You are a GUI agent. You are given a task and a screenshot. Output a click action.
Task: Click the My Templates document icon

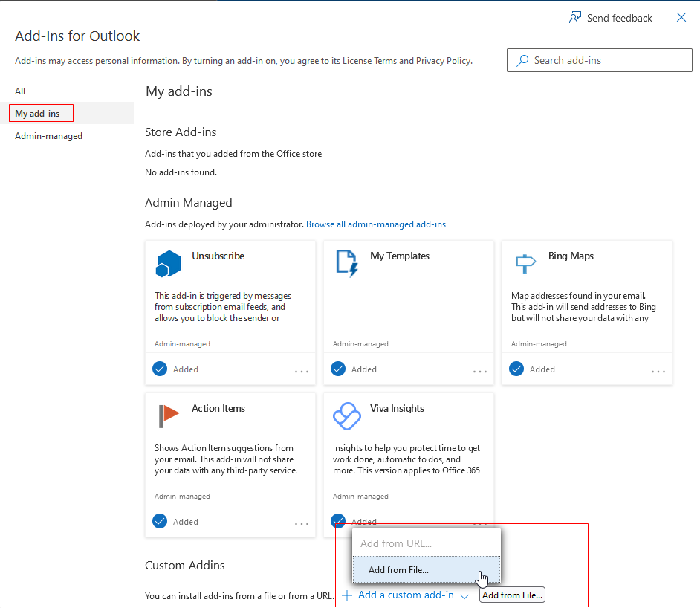(347, 264)
